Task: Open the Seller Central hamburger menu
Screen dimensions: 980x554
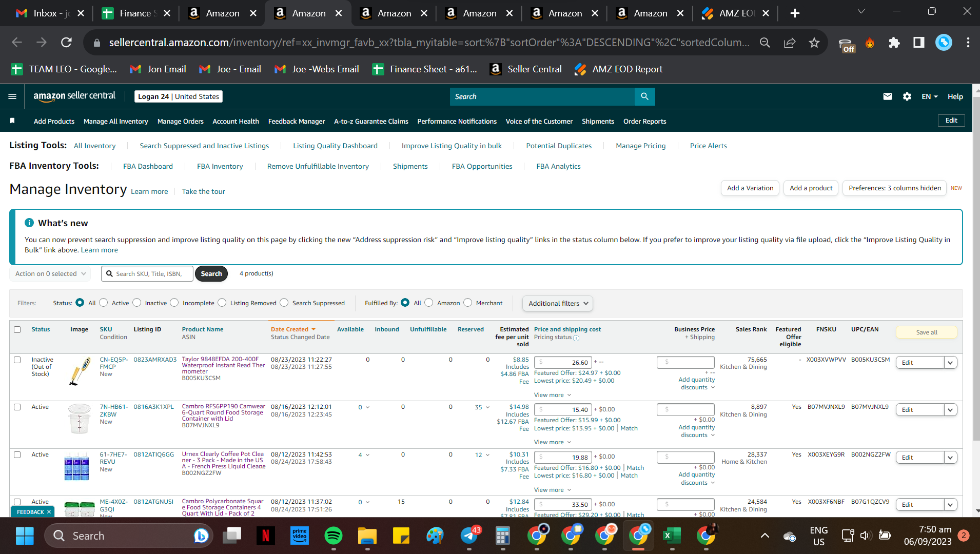Action: pyautogui.click(x=12, y=96)
